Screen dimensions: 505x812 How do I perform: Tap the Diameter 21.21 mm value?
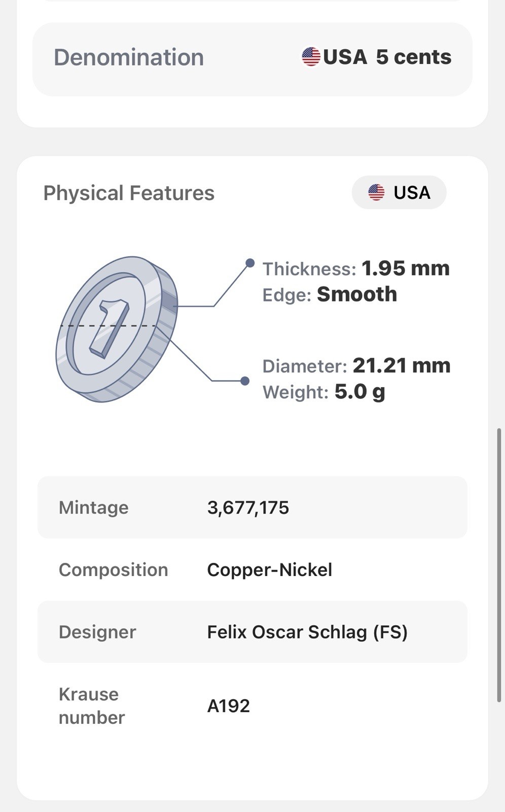click(x=402, y=365)
